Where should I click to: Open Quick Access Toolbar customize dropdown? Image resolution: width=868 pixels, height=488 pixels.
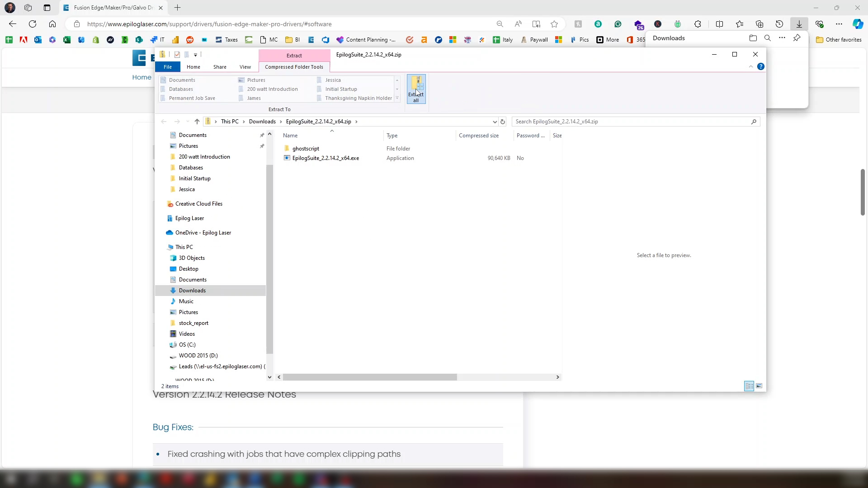[195, 55]
